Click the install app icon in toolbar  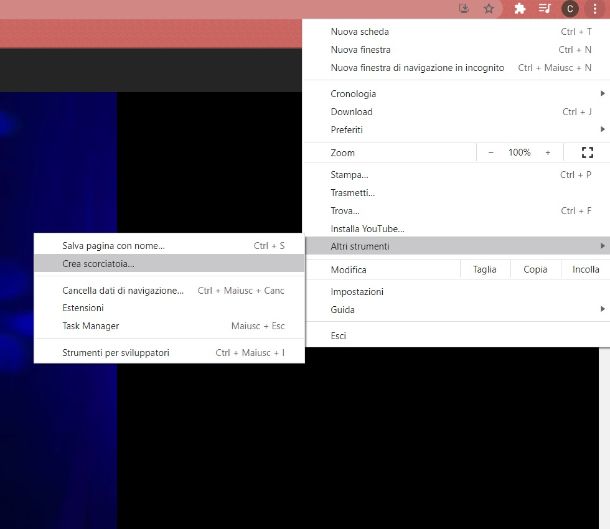point(464,9)
